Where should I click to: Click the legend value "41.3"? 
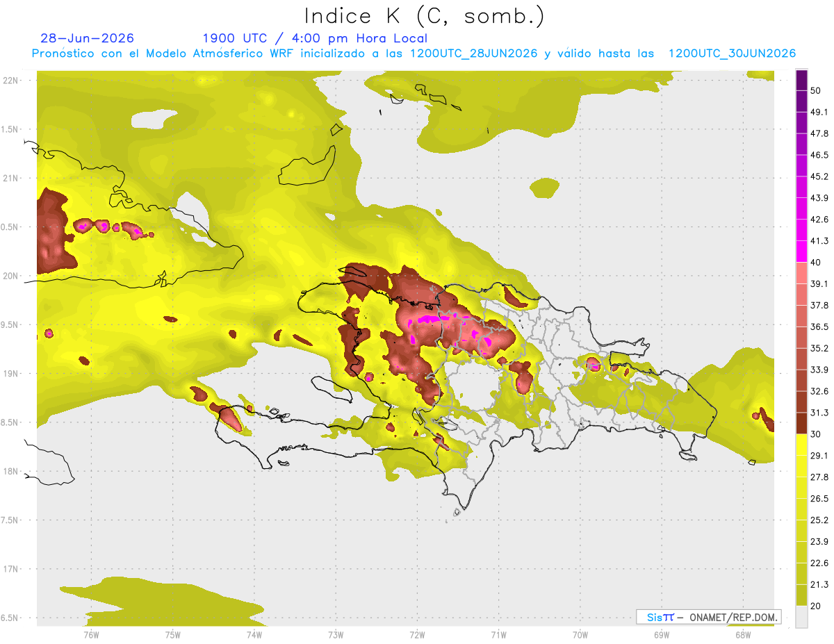pyautogui.click(x=820, y=241)
